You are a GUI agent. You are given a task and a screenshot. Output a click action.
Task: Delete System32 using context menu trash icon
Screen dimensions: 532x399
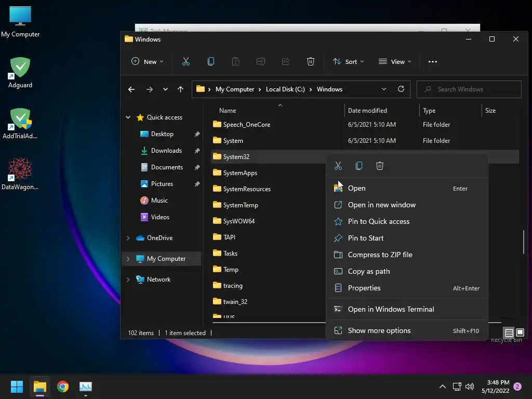(x=380, y=166)
